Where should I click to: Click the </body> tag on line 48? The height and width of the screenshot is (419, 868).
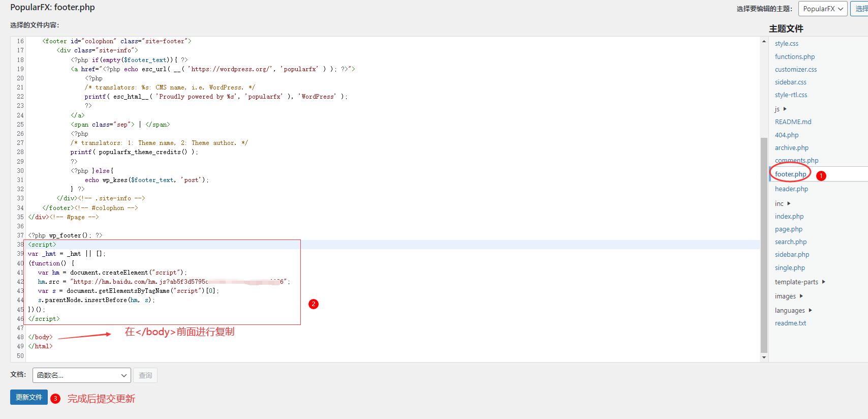(x=40, y=337)
